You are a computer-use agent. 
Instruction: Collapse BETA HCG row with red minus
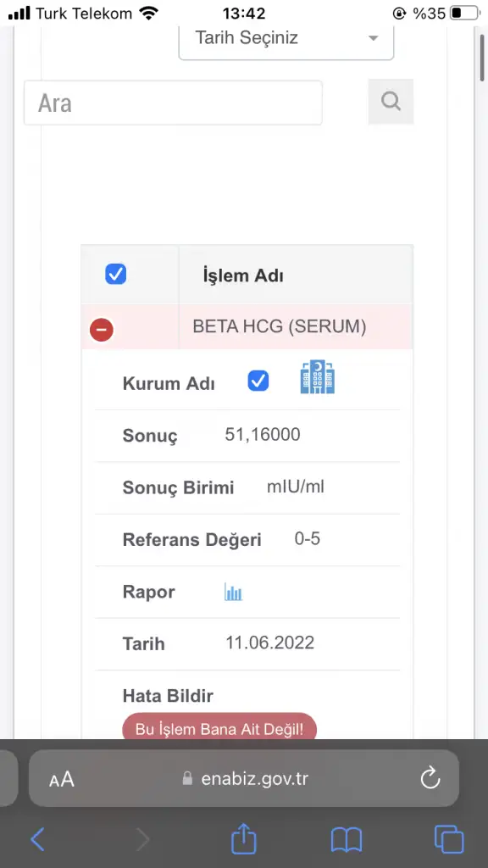[x=102, y=330]
